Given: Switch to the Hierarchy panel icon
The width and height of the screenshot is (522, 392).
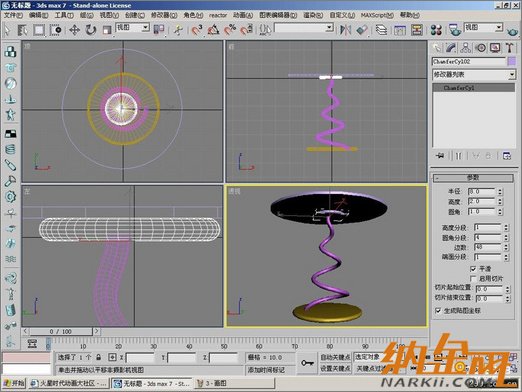Looking at the screenshot, I should (465, 48).
